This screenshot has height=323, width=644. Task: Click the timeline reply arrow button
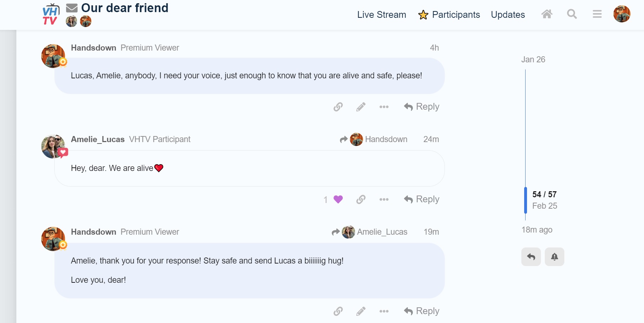tap(531, 257)
